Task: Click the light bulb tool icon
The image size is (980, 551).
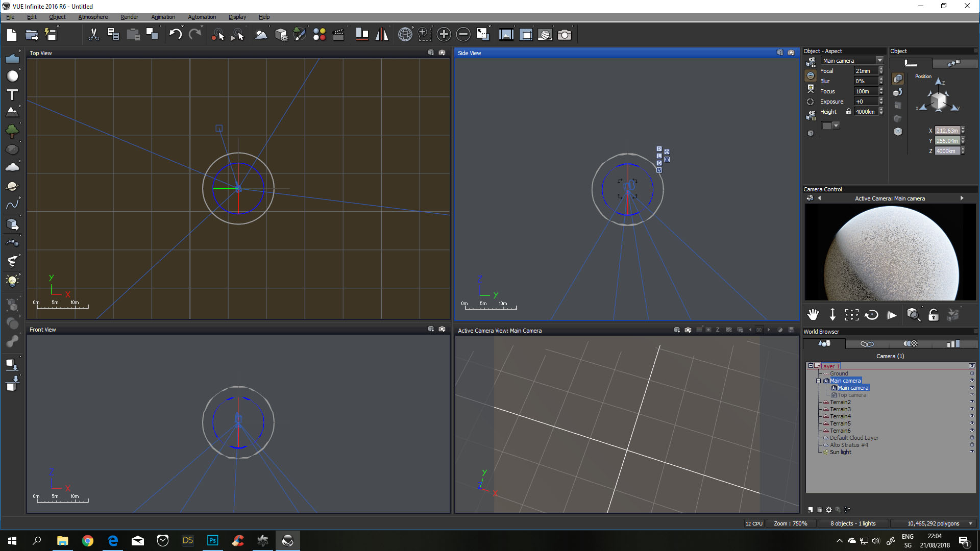Action: [12, 280]
